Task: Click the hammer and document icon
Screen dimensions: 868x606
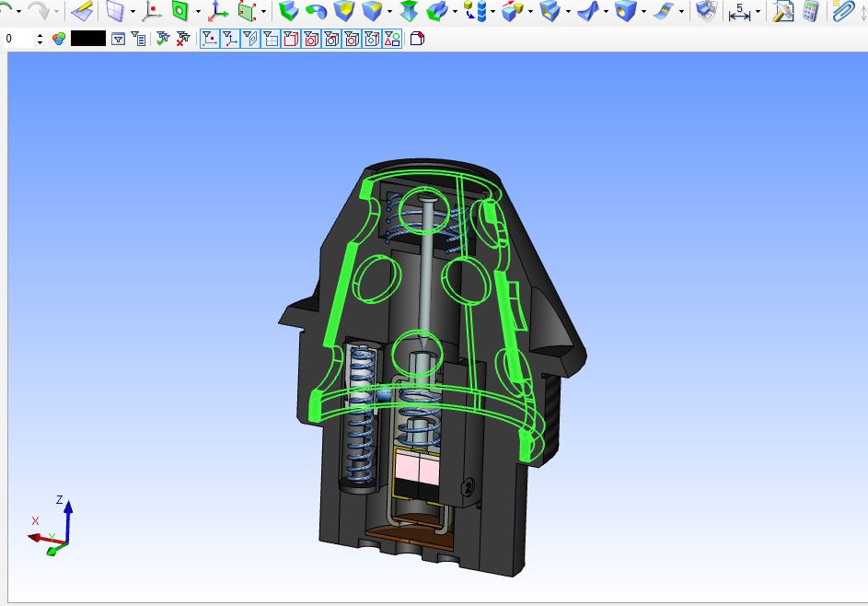Action: coord(782,11)
